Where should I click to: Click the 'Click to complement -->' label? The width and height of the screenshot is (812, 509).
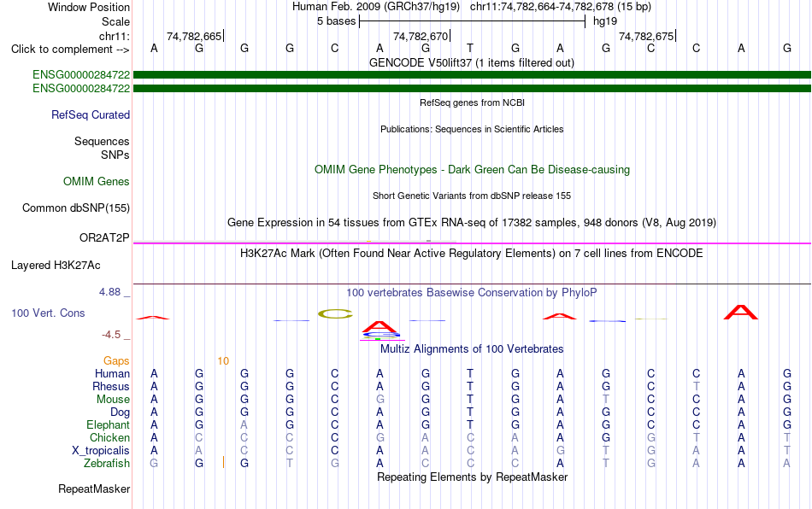70,50
